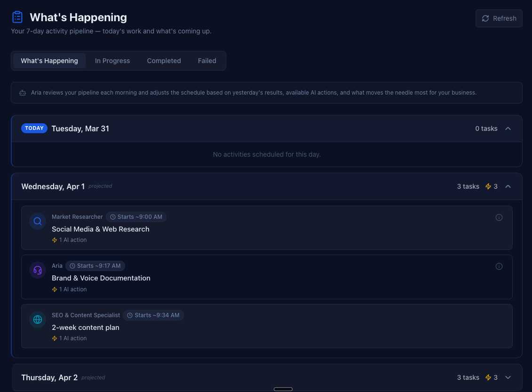The image size is (532, 392).
Task: Collapse the Wednesday, Apr 1 section
Action: 508,186
